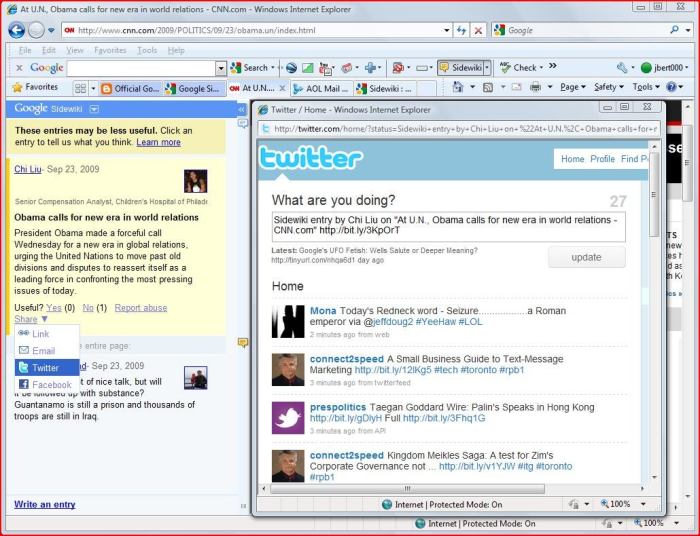Click the YouTube icon on Google Toolbar
Image resolution: width=700 pixels, height=536 pixels.
click(325, 68)
